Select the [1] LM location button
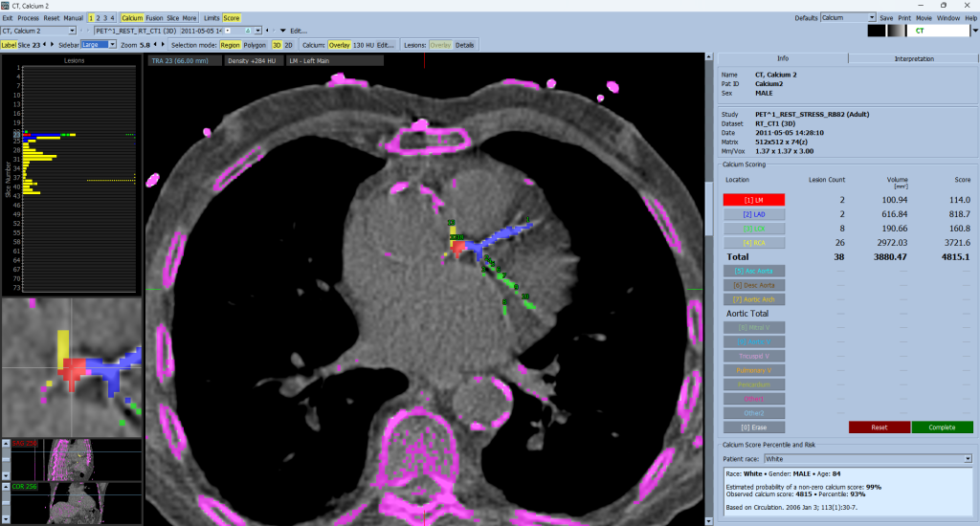 click(x=754, y=200)
